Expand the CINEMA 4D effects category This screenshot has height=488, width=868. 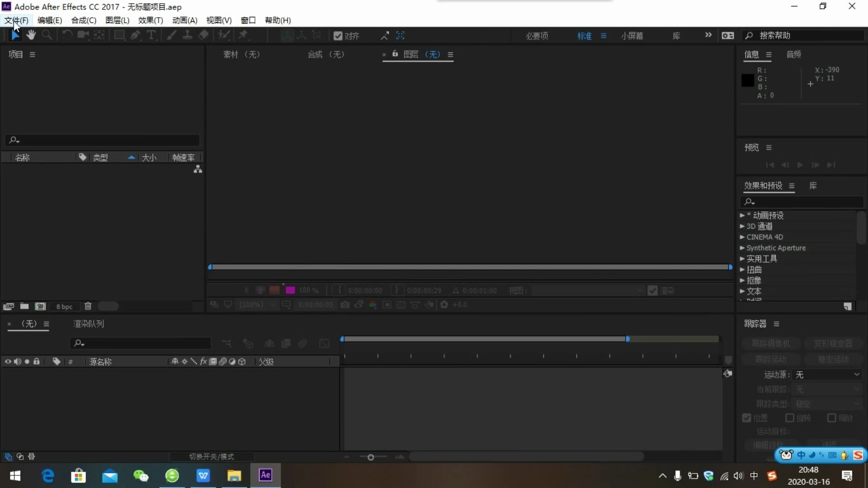pos(742,237)
